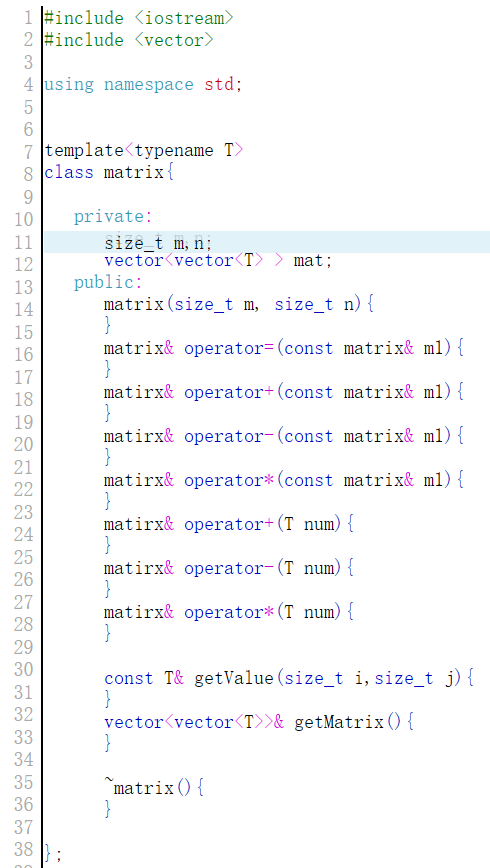Click the '#include <iostream>' line
This screenshot has height=868, width=490.
coord(139,18)
